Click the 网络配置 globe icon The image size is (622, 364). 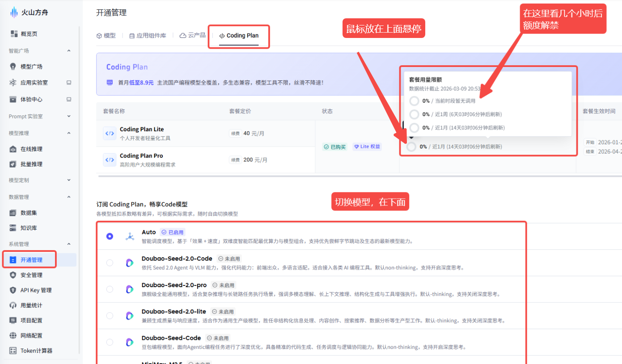coord(13,336)
